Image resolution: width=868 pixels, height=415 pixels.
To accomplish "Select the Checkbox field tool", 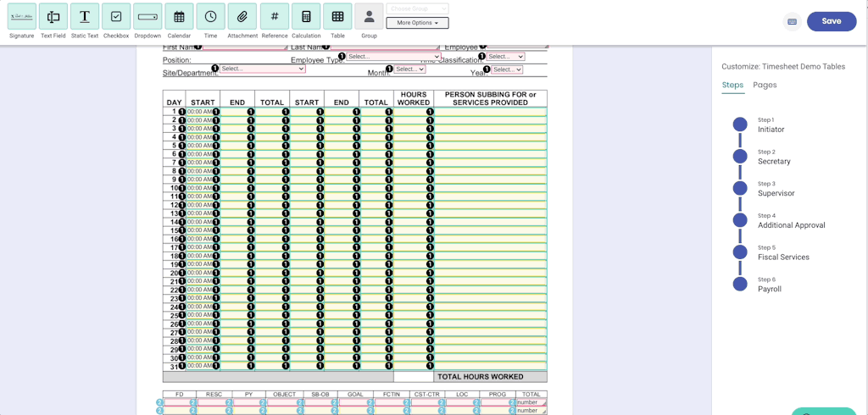I will (116, 16).
